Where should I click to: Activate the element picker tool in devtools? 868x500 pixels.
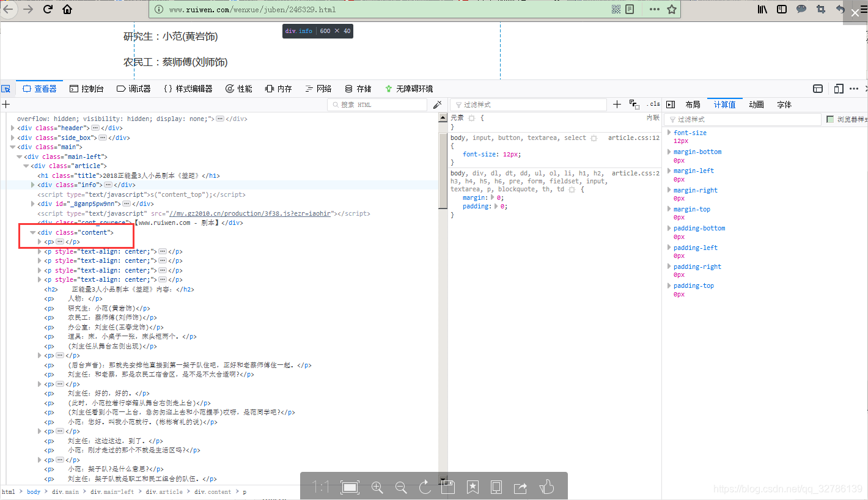click(6, 89)
